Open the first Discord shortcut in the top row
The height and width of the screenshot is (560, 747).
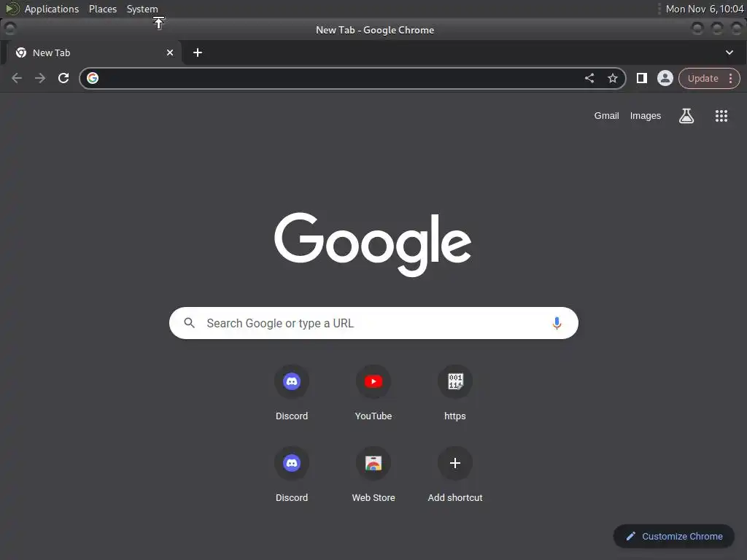point(292,381)
